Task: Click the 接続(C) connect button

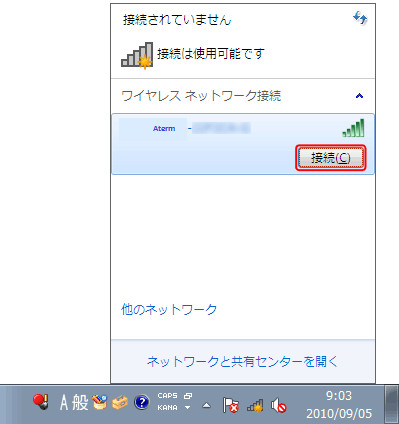Action: (x=330, y=158)
